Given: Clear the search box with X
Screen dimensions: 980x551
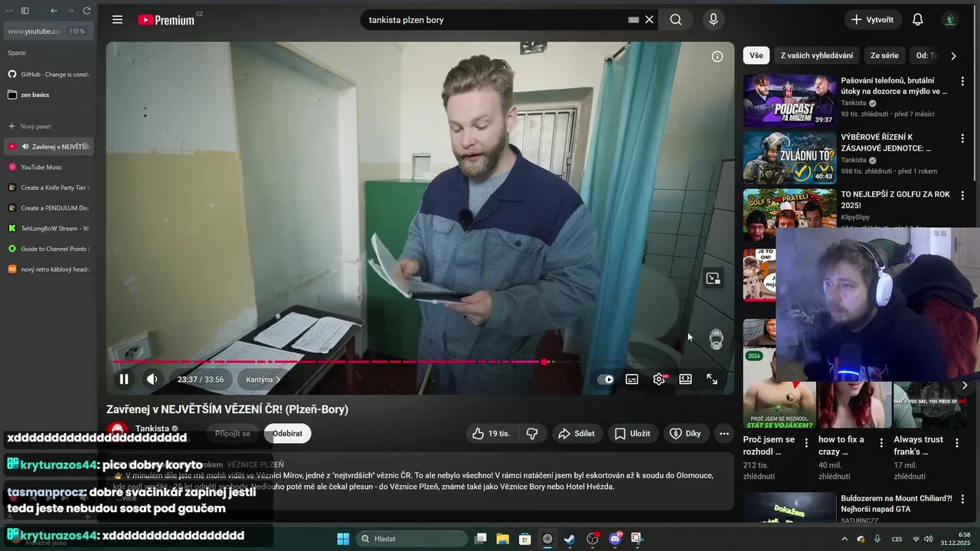Looking at the screenshot, I should point(649,20).
